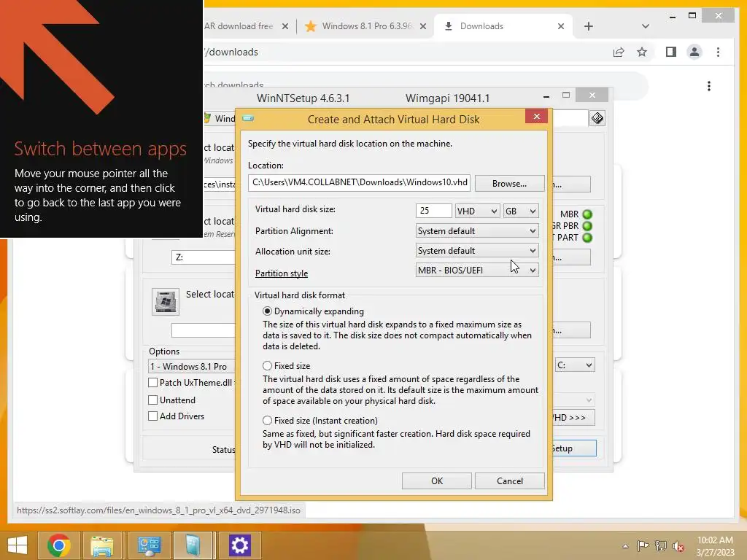Close the Windows 8.1 Pro tab

pyautogui.click(x=423, y=26)
